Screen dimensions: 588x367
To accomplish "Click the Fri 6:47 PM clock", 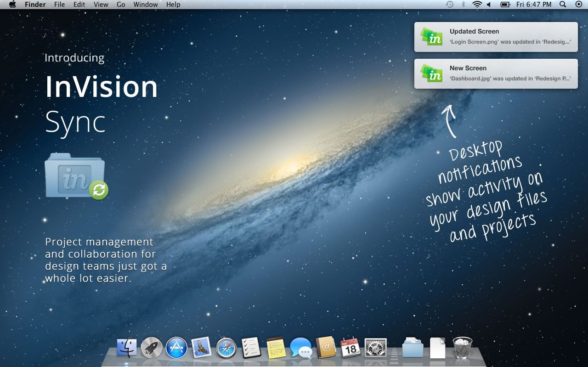I will click(x=534, y=5).
